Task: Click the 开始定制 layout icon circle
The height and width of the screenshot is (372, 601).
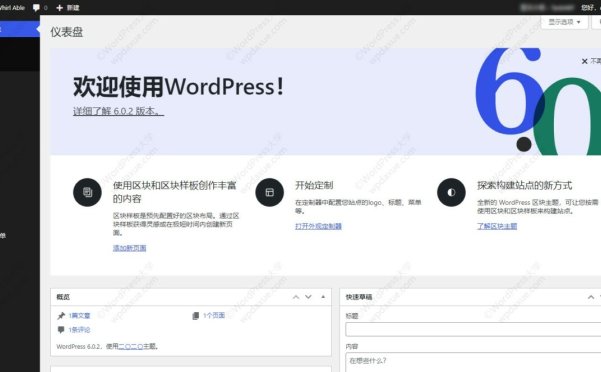Action: [x=269, y=192]
